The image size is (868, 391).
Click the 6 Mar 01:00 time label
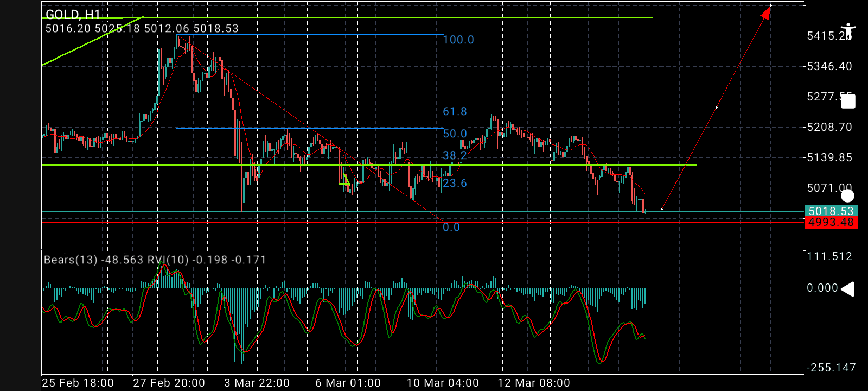(348, 383)
